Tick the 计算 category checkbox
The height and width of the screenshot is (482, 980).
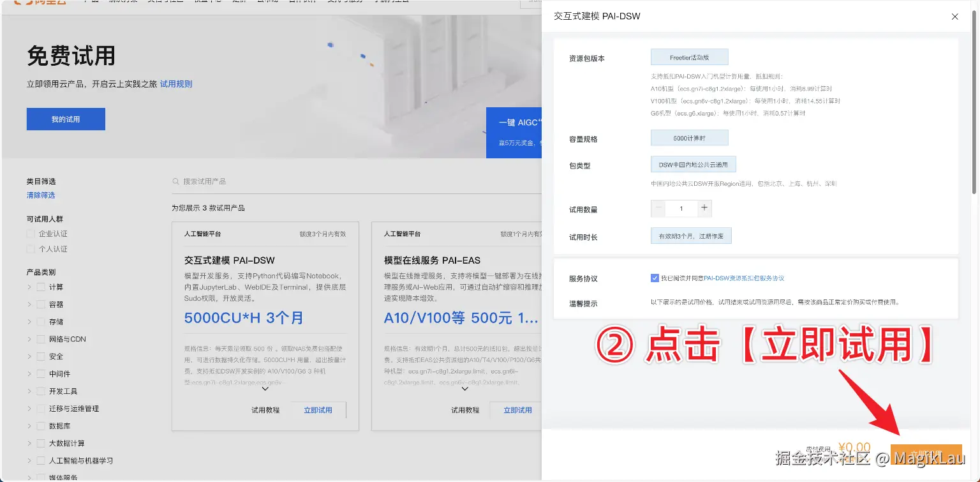[x=41, y=287]
